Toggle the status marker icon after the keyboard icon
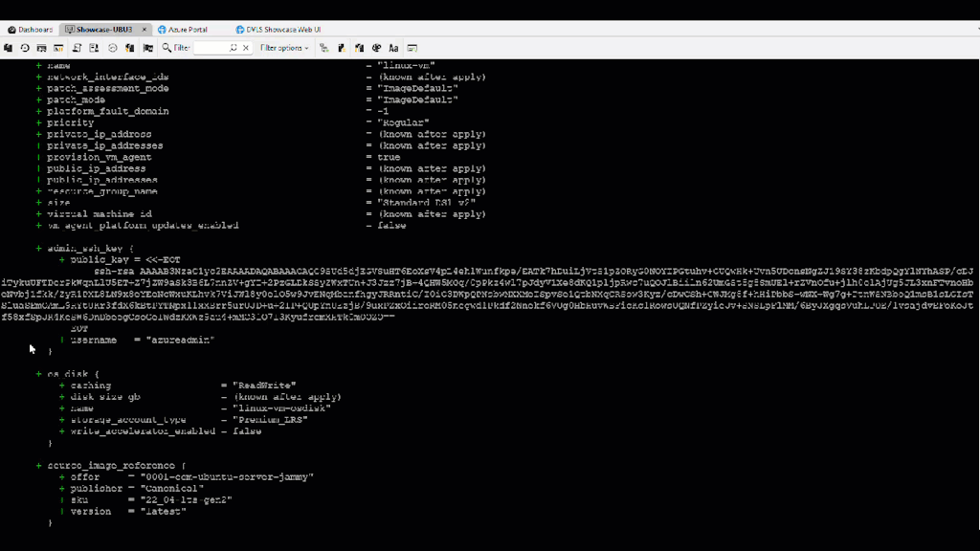This screenshot has height=551, width=980. click(x=342, y=48)
